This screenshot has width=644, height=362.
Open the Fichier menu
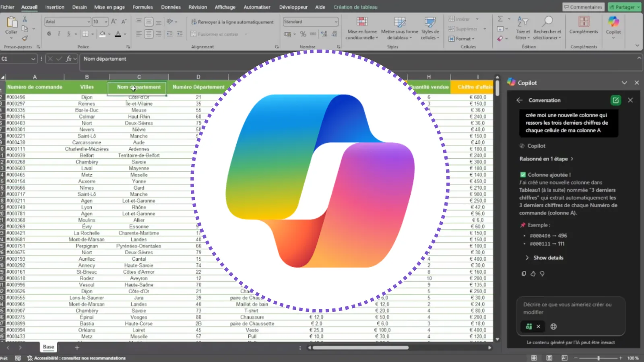tap(7, 7)
